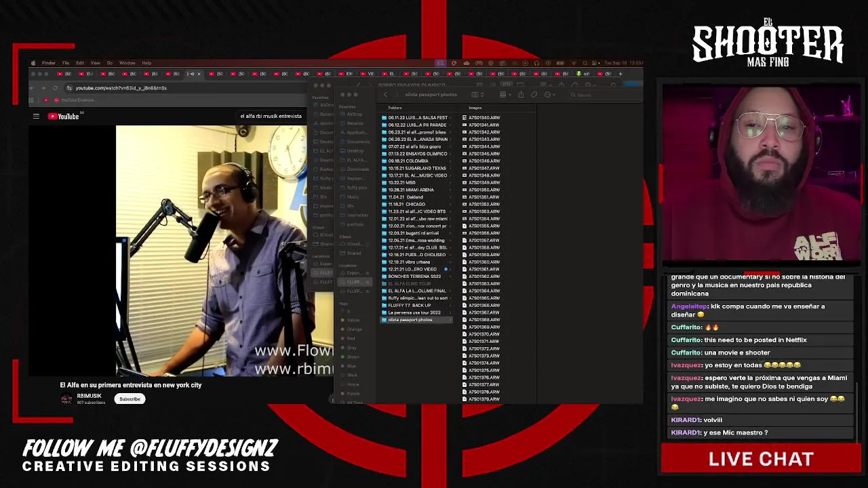Viewport: 868px width, 488px height.
Task: Select the Green tag in the sidebar
Action: coord(350,357)
